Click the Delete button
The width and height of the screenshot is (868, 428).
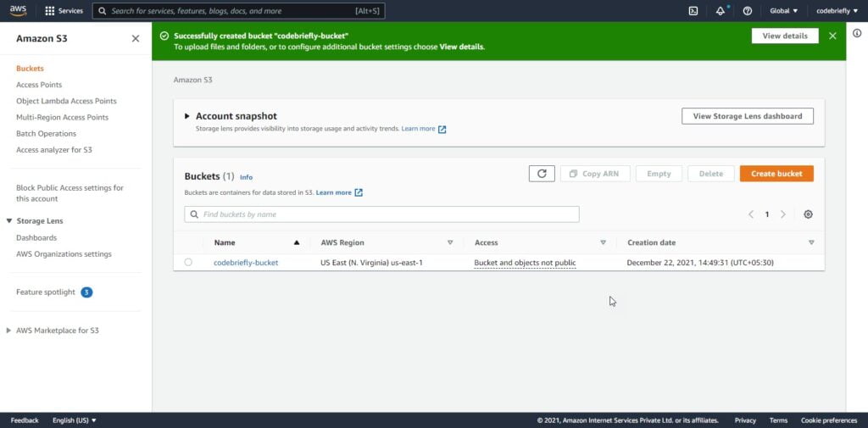pos(711,173)
